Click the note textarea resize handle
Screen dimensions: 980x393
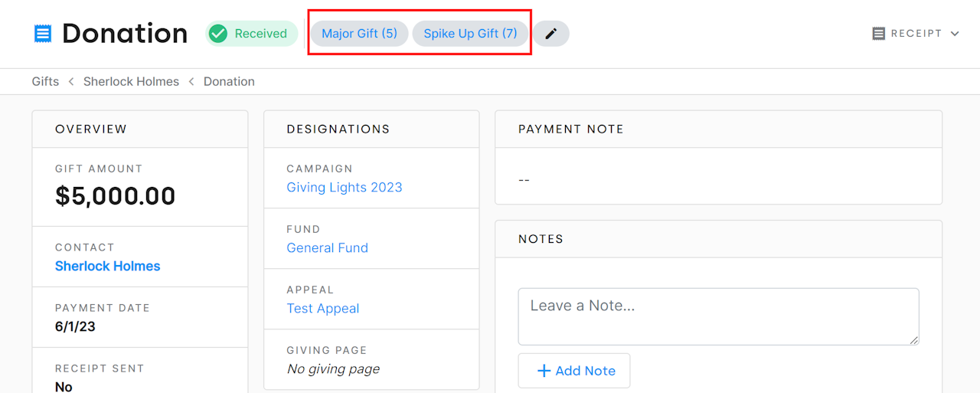click(x=914, y=340)
